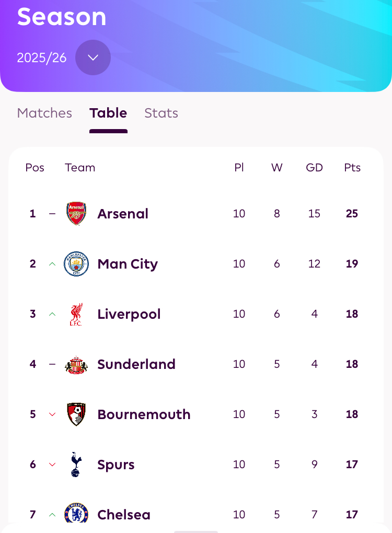Select the Table tab
Screen dimensions: 392x533
click(x=108, y=113)
